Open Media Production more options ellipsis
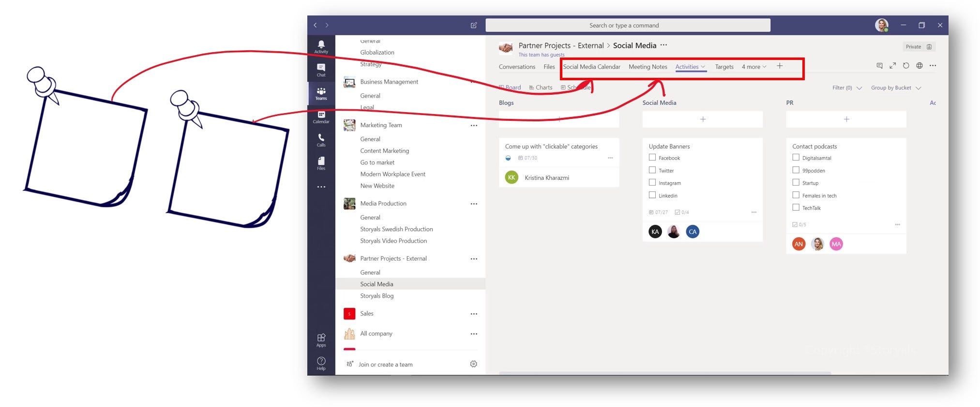 [474, 204]
